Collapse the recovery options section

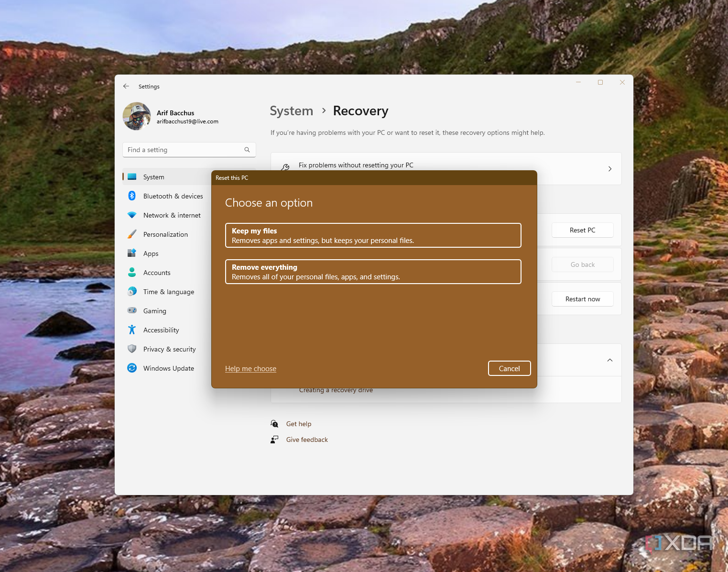pyautogui.click(x=609, y=360)
